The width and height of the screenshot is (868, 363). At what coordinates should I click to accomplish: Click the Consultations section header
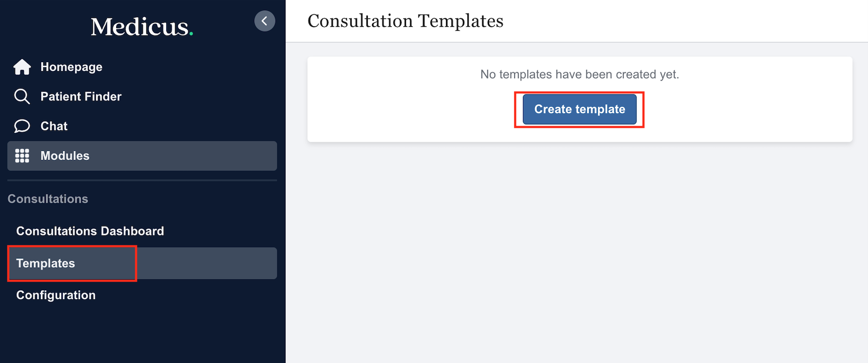click(x=48, y=199)
